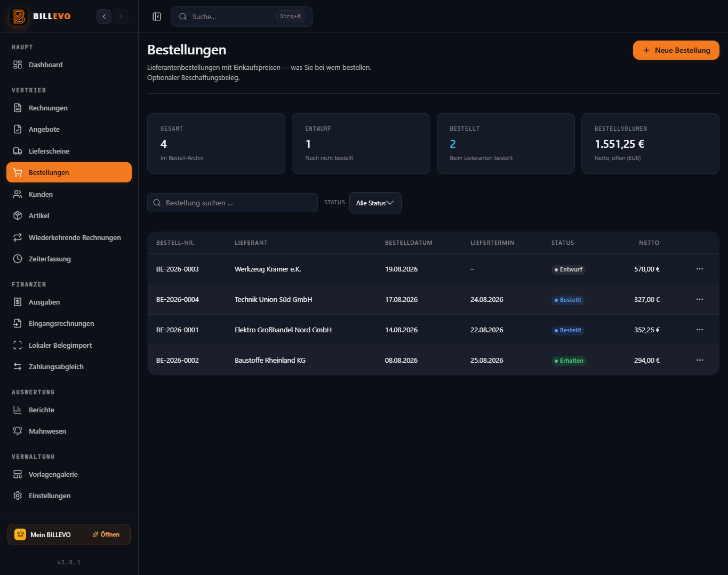Click the Bestellvolumen summary card
Image resolution: width=728 pixels, height=575 pixels.
pyautogui.click(x=650, y=143)
